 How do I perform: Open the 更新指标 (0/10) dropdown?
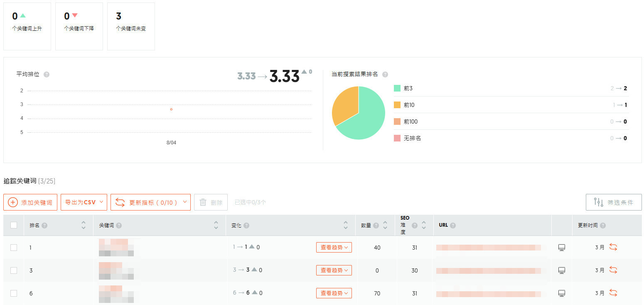tap(150, 202)
